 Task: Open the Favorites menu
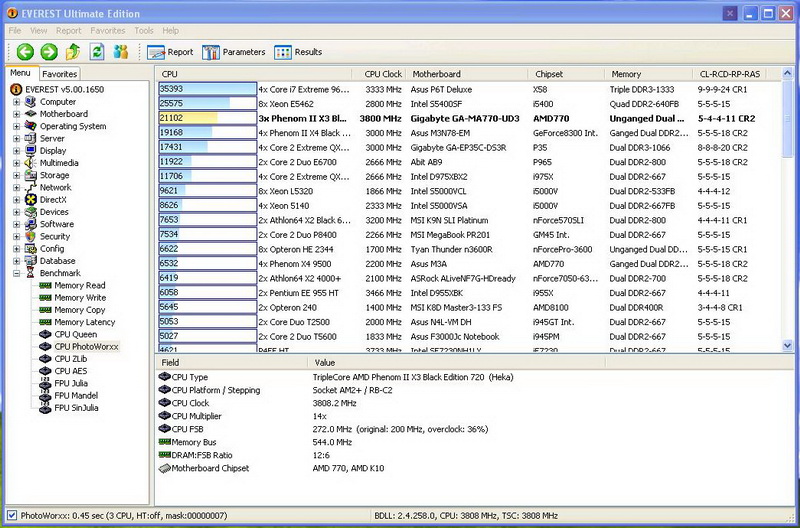[108, 31]
